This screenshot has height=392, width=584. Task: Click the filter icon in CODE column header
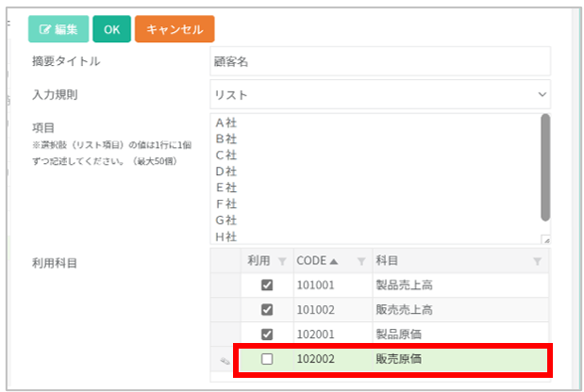tap(360, 261)
